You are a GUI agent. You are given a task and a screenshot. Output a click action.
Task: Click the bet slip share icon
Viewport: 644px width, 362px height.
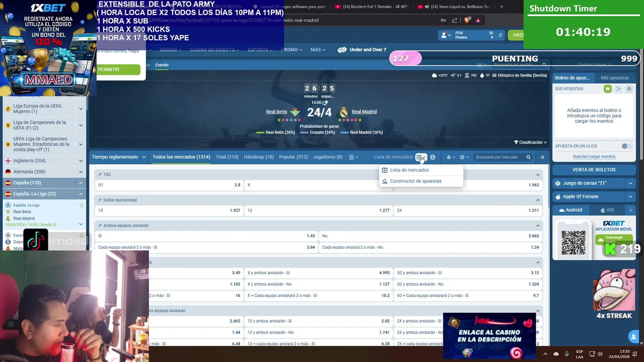click(618, 89)
